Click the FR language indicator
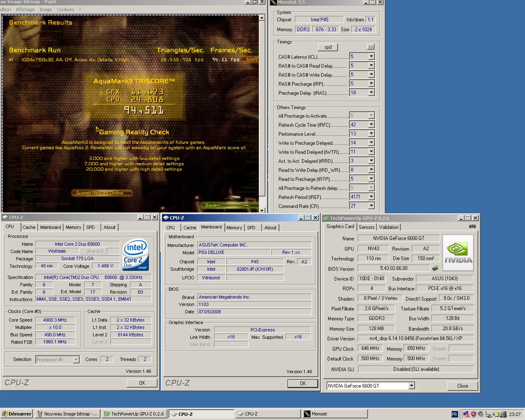Viewport: 525px width, 420px height. click(454, 414)
